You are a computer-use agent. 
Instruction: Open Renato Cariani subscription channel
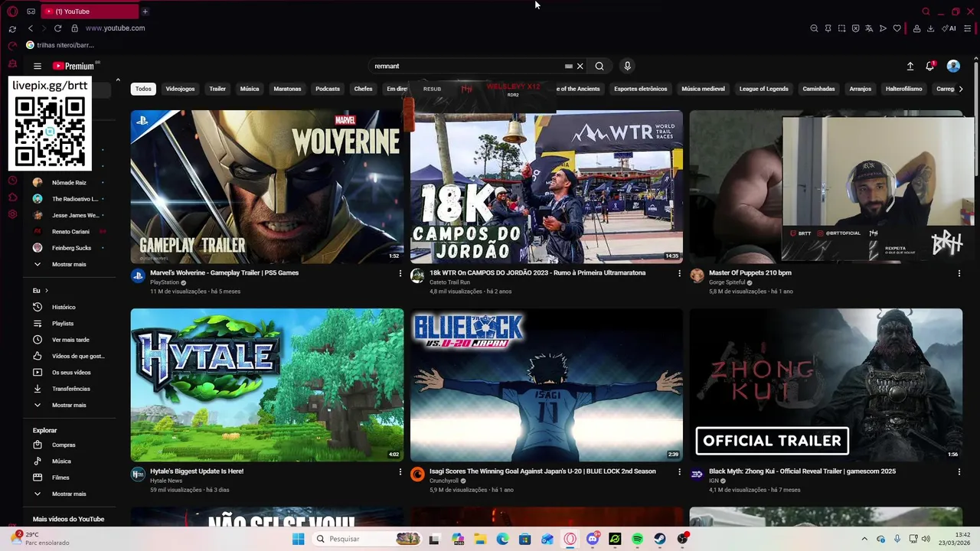pyautogui.click(x=70, y=232)
